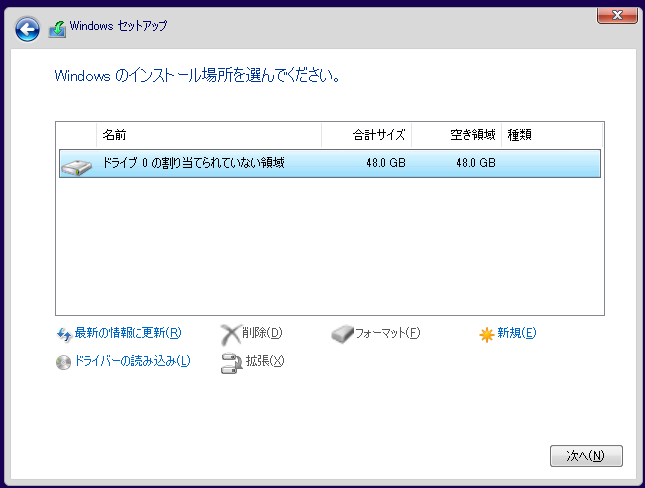Click the blue back arrow button

[28, 29]
